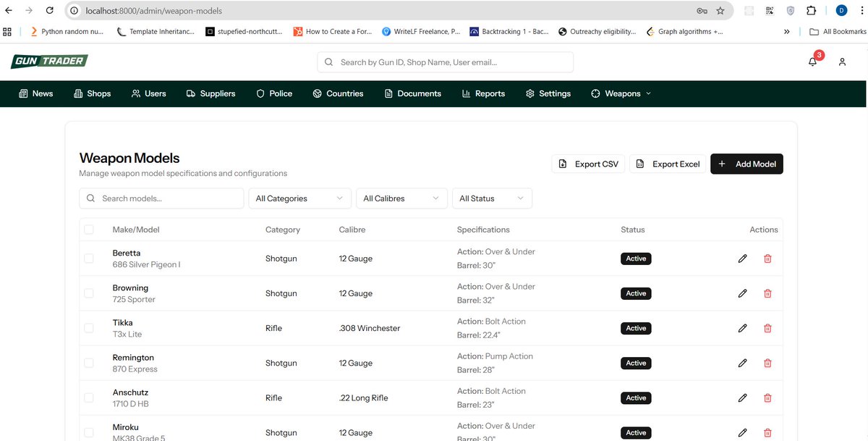Viewport: 868px width, 441px height.
Task: Click the Export Excel button
Action: coord(668,164)
